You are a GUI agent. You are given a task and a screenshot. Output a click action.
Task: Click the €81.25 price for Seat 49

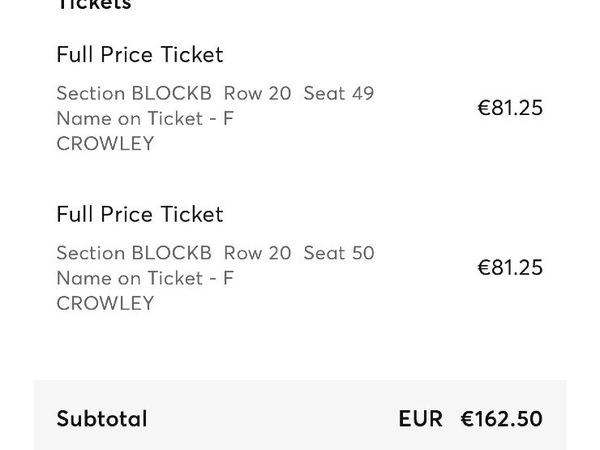click(x=510, y=108)
